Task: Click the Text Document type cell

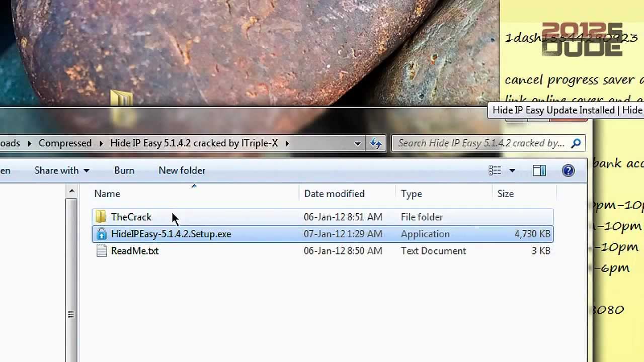Action: tap(433, 250)
